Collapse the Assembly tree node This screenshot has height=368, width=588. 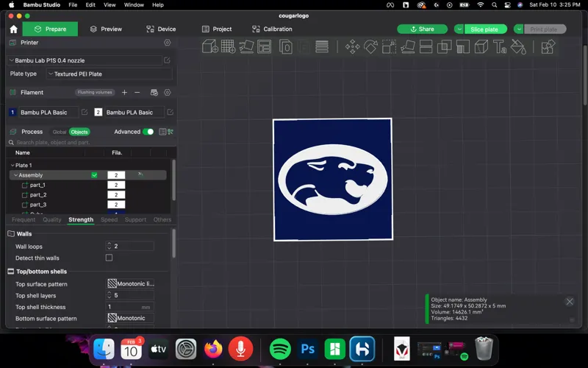pos(15,175)
